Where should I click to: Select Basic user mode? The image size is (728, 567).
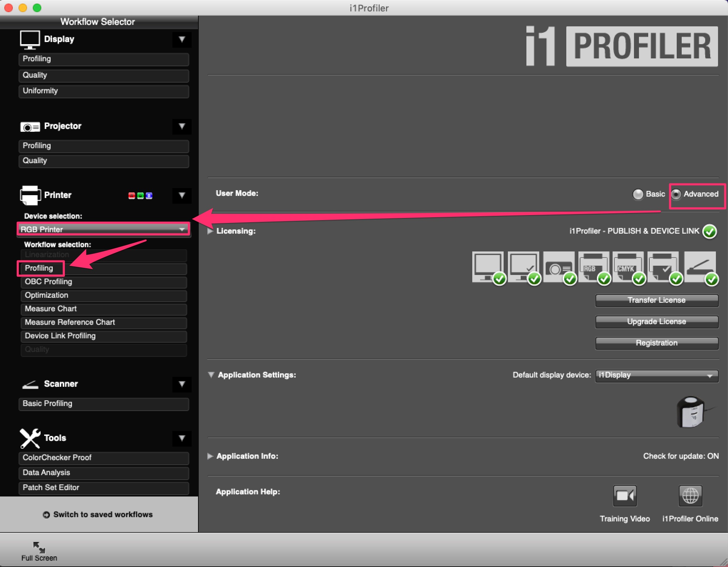click(638, 194)
